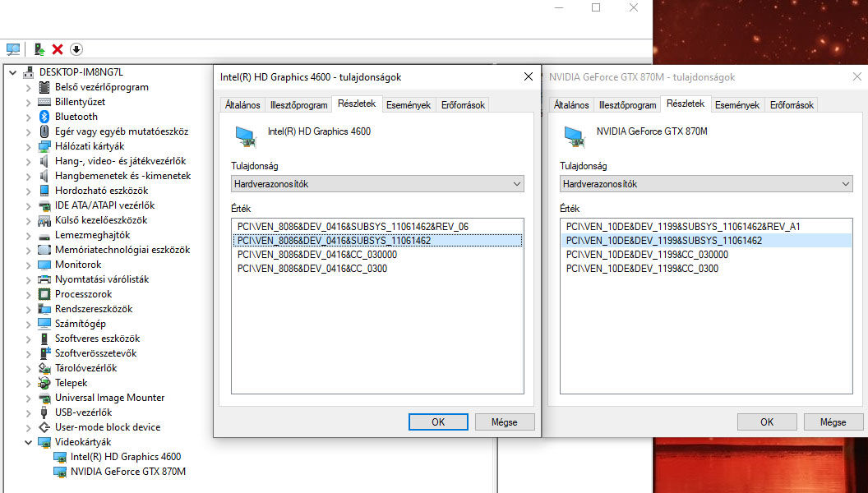
Task: Select PCI\VEN_8086&DEV_0416&CC_0300 value
Action: tap(377, 269)
